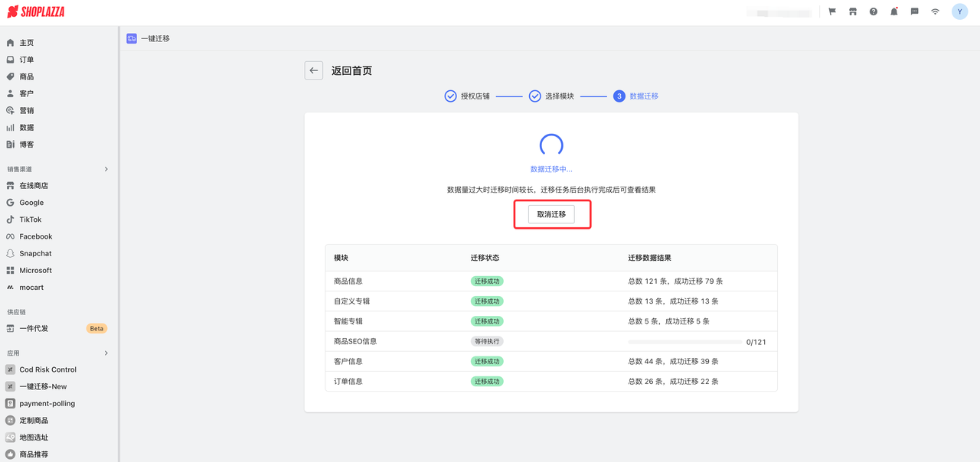Click the 选择模块 step indicator
980x462 pixels.
click(x=551, y=96)
